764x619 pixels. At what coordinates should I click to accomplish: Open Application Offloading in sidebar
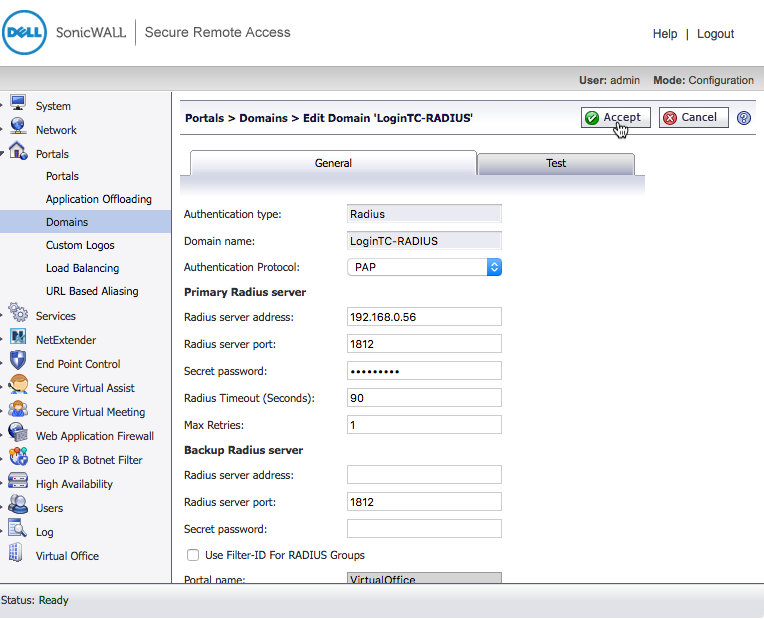pyautogui.click(x=99, y=199)
